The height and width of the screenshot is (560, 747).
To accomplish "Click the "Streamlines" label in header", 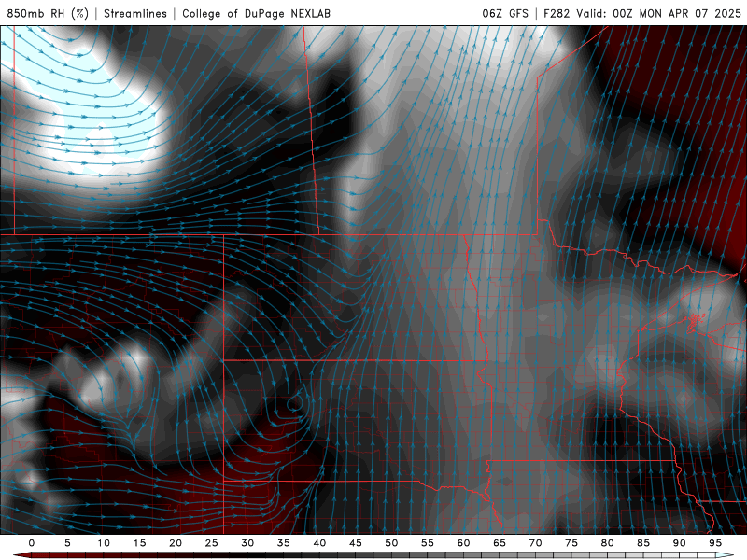I will point(135,13).
